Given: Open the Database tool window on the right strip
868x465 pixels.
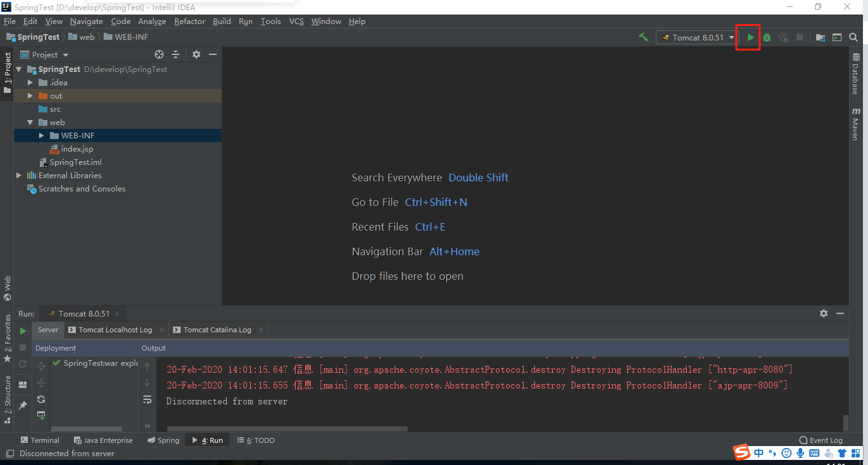Looking at the screenshot, I should (855, 74).
